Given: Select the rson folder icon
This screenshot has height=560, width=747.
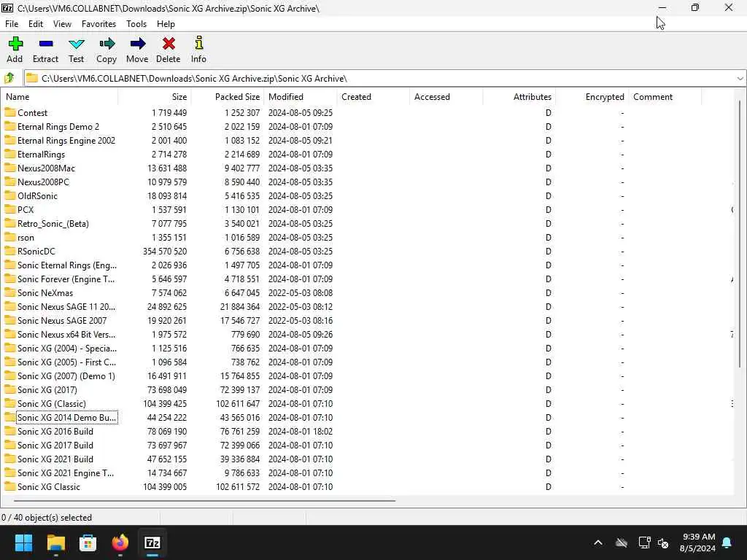Looking at the screenshot, I should (10, 237).
